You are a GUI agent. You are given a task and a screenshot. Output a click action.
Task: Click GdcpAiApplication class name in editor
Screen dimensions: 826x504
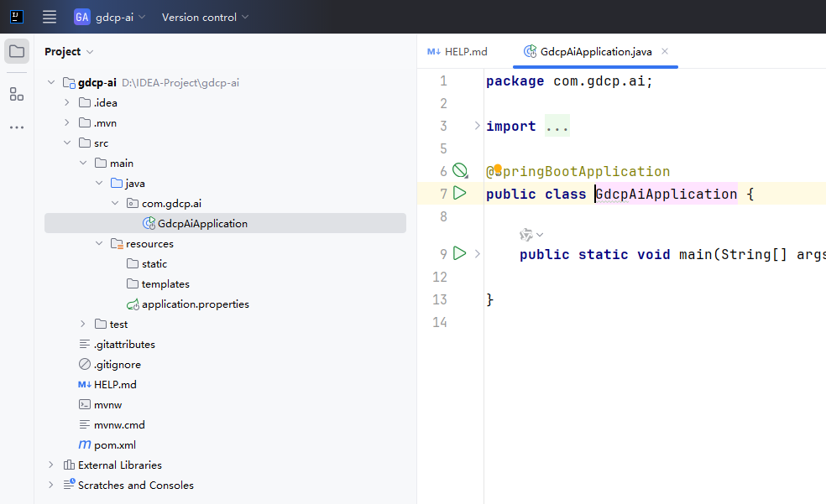[666, 194]
